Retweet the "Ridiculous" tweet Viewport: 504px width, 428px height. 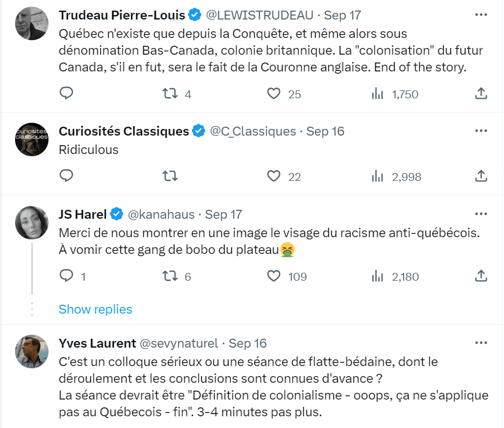(x=169, y=176)
